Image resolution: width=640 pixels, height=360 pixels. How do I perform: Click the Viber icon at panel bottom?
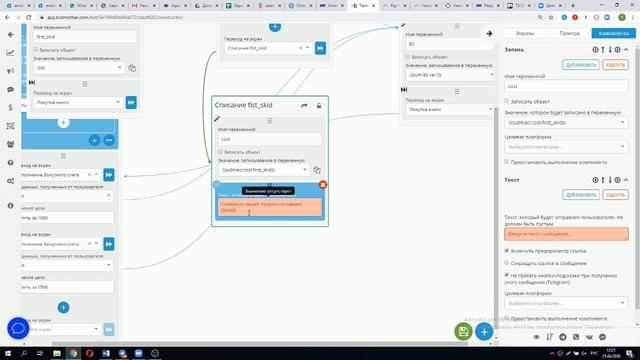pos(576,337)
